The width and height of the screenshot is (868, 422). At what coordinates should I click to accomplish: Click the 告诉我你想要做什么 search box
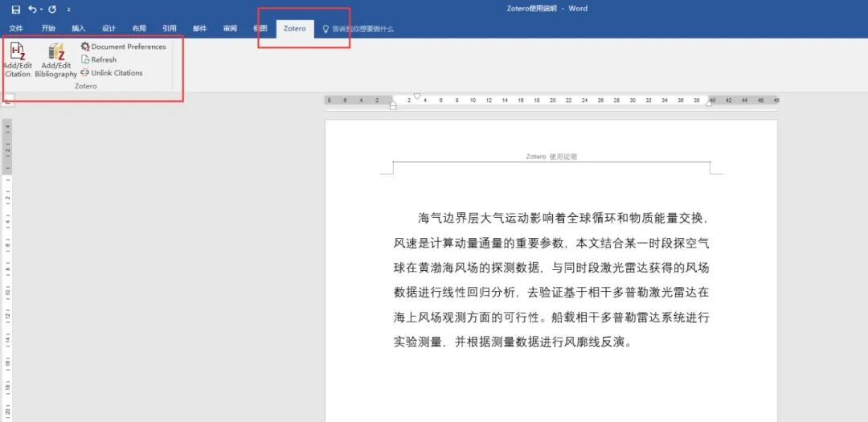click(358, 29)
